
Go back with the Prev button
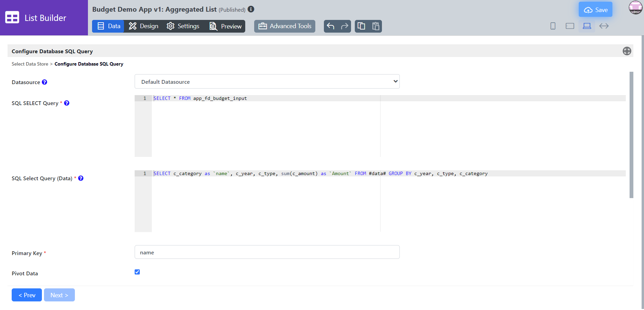[27, 295]
